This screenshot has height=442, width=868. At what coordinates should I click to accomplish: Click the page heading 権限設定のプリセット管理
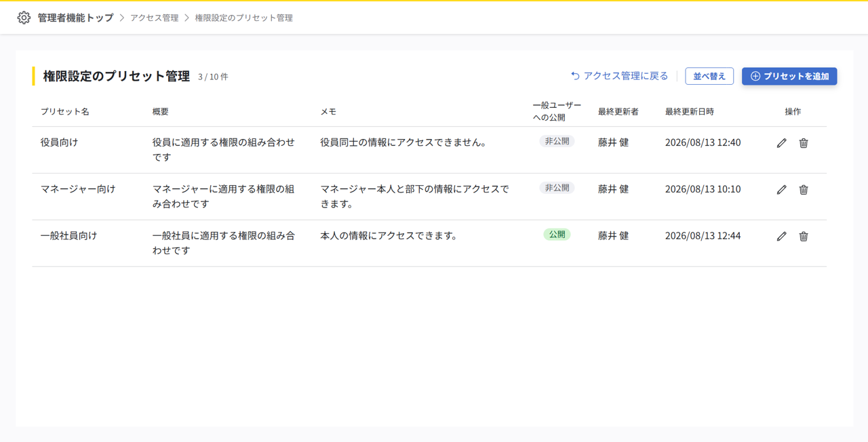tap(117, 76)
